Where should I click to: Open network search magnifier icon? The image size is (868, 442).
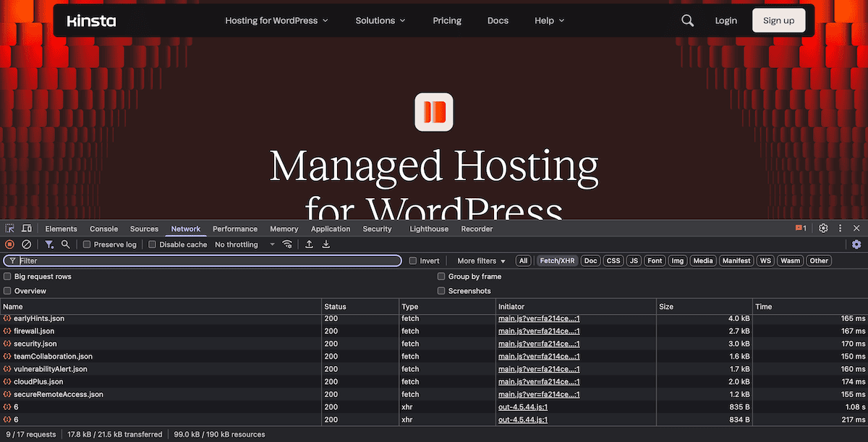[66, 245]
